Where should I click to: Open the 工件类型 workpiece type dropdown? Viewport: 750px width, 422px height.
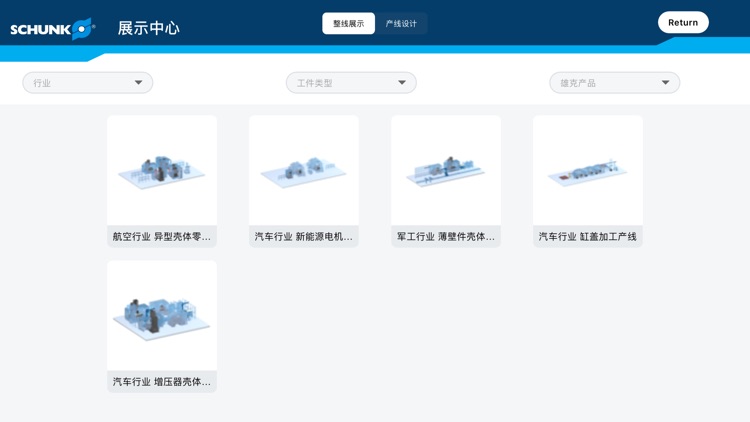coord(350,83)
